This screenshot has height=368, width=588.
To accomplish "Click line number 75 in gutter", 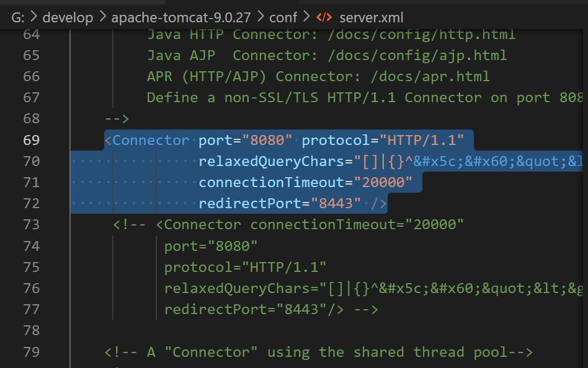I will tap(32, 267).
